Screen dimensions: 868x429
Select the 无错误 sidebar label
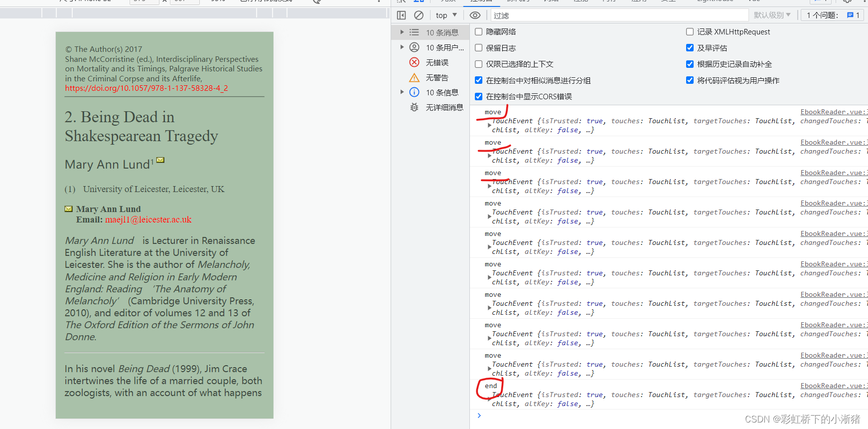pyautogui.click(x=437, y=62)
